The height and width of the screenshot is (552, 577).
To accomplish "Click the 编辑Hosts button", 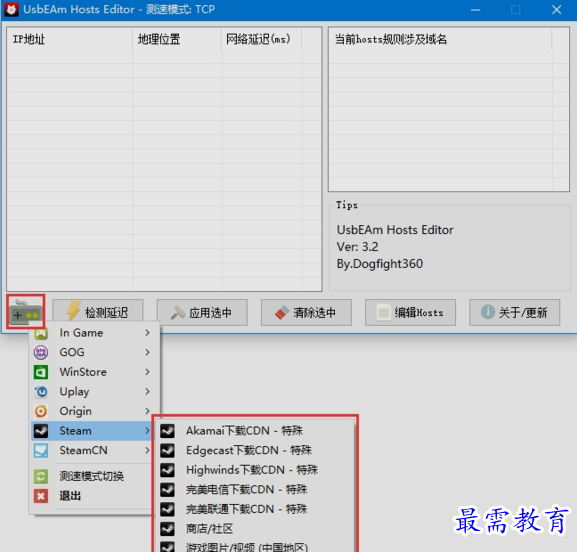I will pos(410,312).
